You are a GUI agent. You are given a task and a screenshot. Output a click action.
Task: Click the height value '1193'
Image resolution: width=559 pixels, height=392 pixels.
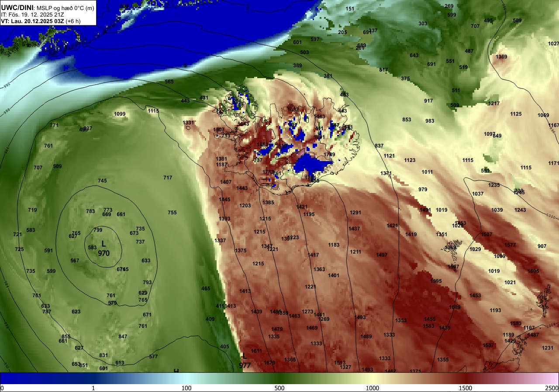pyautogui.click(x=495, y=310)
